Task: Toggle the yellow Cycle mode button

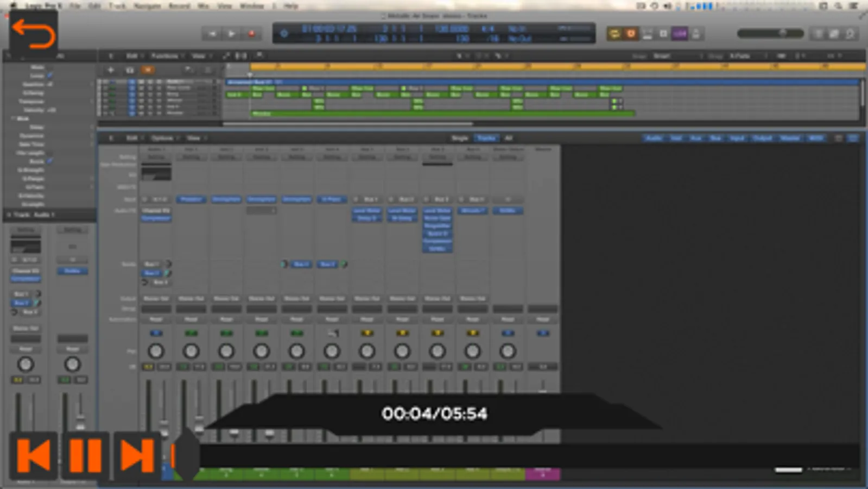Action: tap(614, 34)
